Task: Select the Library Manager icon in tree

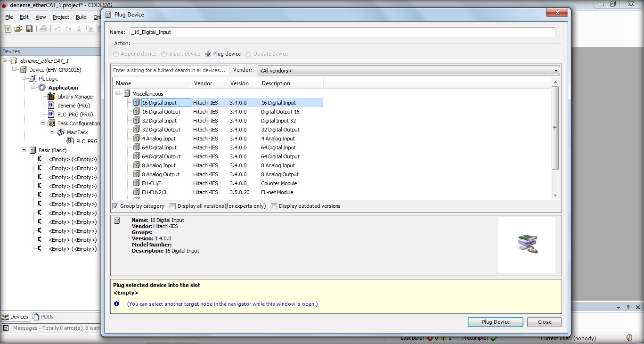Action: (51, 97)
